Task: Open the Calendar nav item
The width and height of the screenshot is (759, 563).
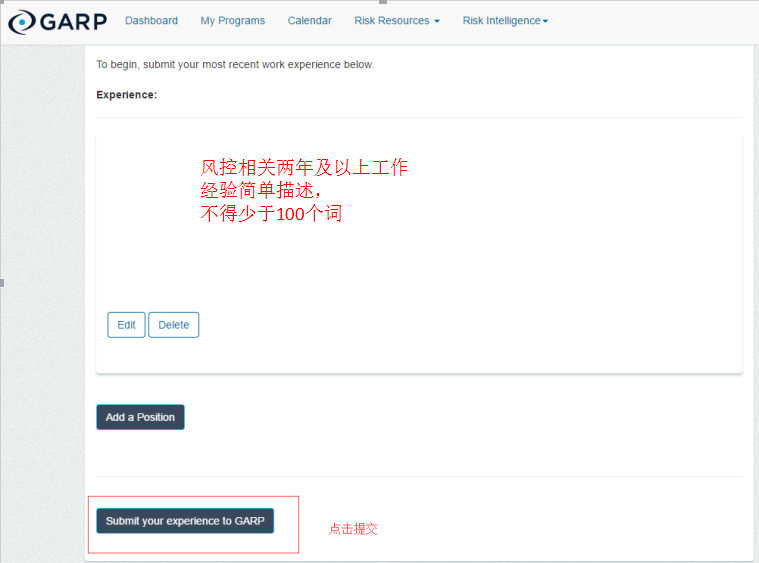Action: coord(309,20)
